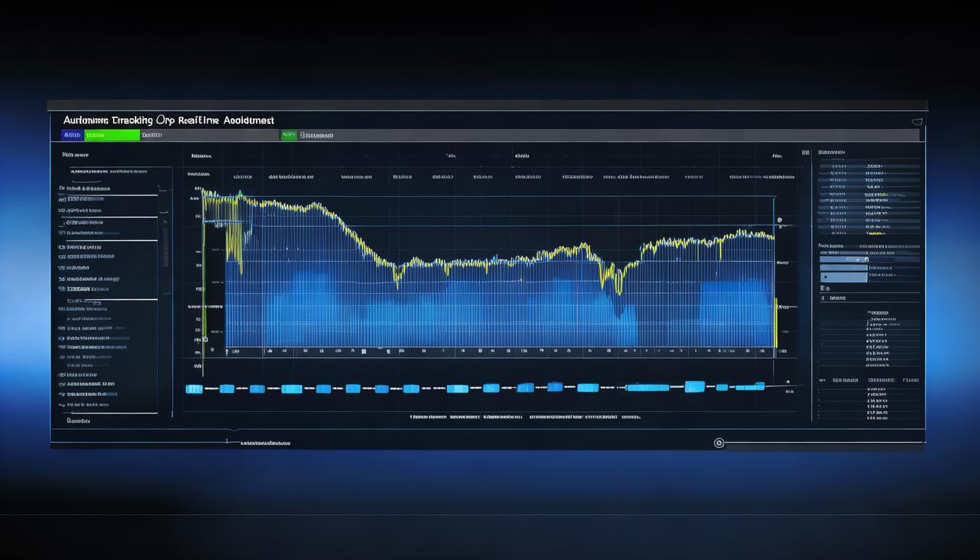Image resolution: width=980 pixels, height=560 pixels.
Task: Select the largest blue block near timeline end
Action: [x=694, y=386]
